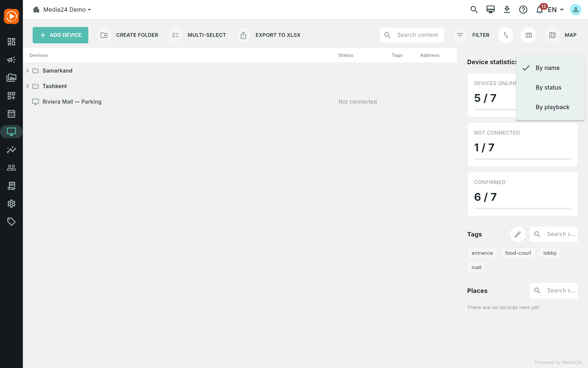Screen dimensions: 588x368
Task: Click the columns layout icon button
Action: coord(528,35)
